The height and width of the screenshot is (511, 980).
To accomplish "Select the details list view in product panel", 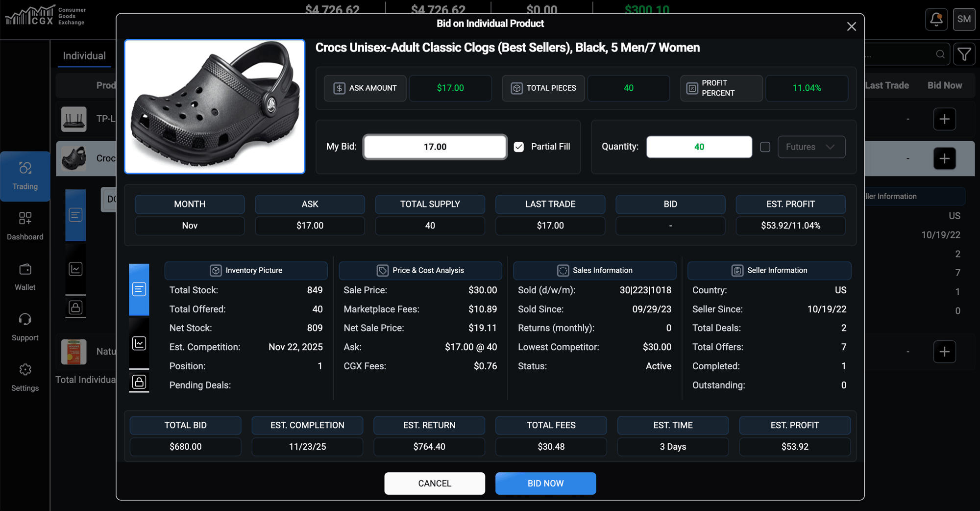I will click(x=139, y=289).
